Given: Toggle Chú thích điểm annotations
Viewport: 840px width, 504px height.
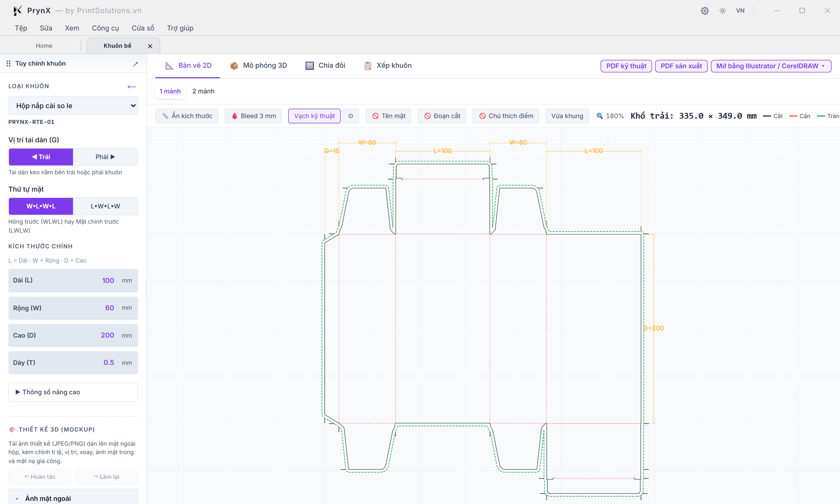Looking at the screenshot, I should pyautogui.click(x=506, y=116).
